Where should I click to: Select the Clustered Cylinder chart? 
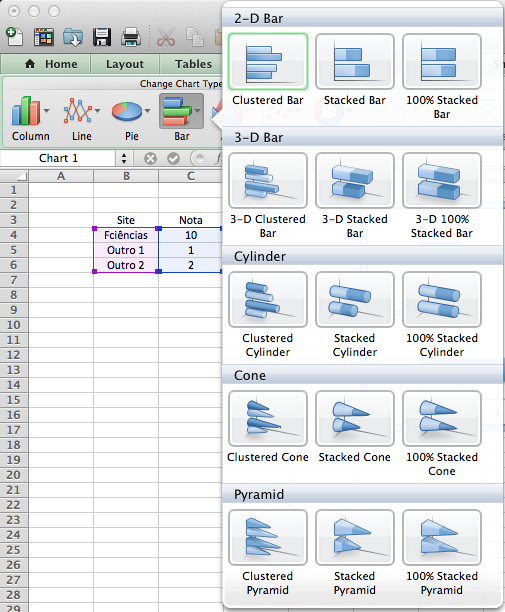coord(268,299)
